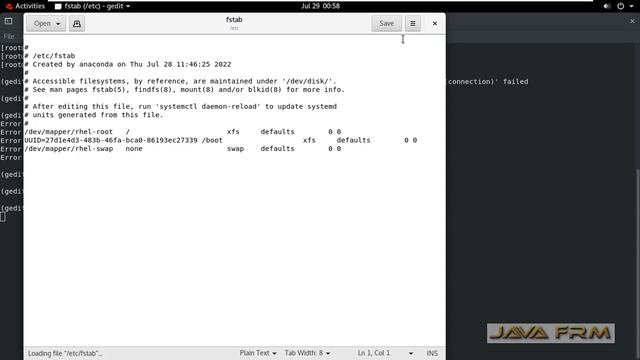Click the new document icon button
This screenshot has width=640, height=360.
pyautogui.click(x=77, y=24)
